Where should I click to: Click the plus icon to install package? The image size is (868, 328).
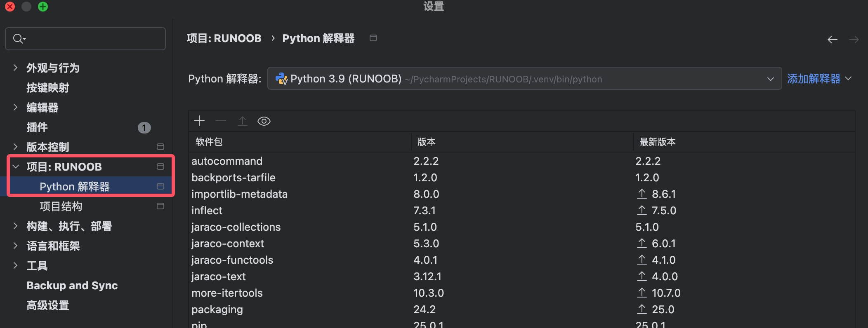pyautogui.click(x=199, y=121)
